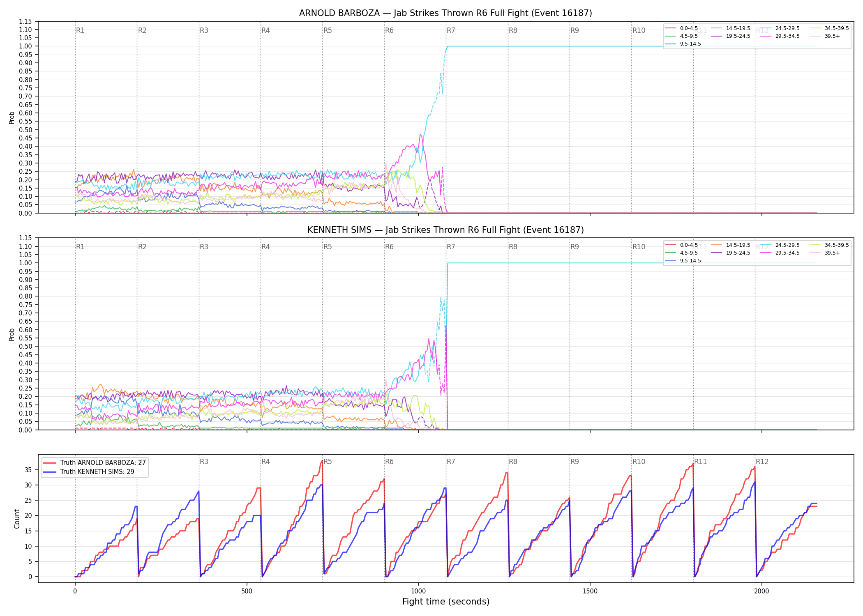The width and height of the screenshot is (863, 616).
Task: Click the R6 round marker in the Barboza chart
Action: coord(389,30)
